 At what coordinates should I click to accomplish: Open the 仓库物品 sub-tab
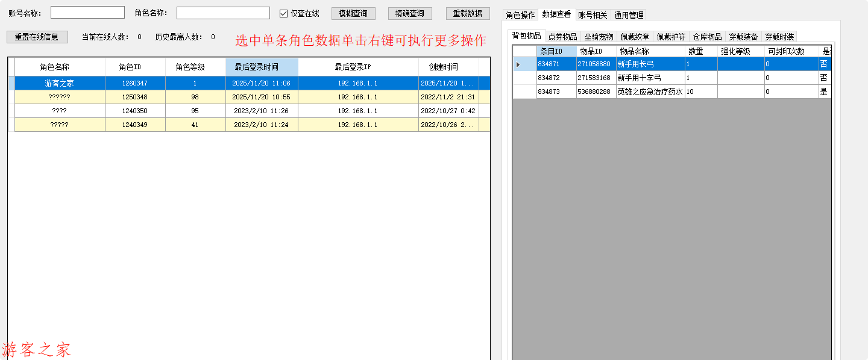click(707, 37)
